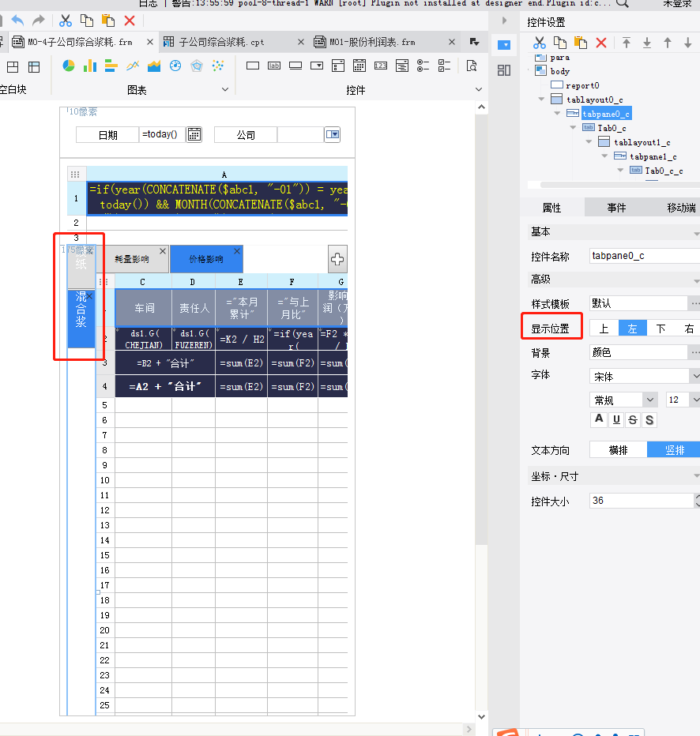Select the label widget in the control group

pyautogui.click(x=274, y=66)
